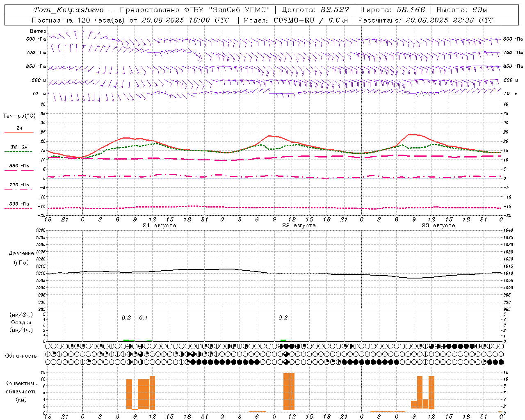Click the 'Модель COSMO-RU / 6.6км' label
Viewport: 525px width, 420px height.
(296, 20)
